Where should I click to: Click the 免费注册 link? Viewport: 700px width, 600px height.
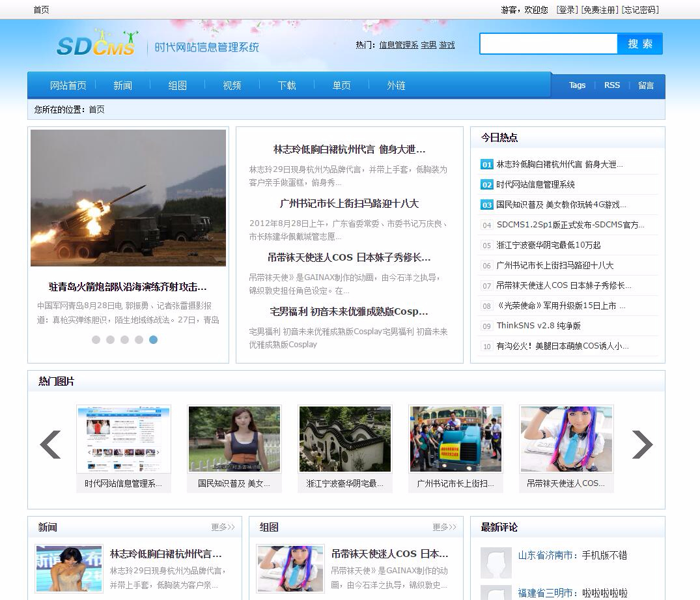point(599,10)
